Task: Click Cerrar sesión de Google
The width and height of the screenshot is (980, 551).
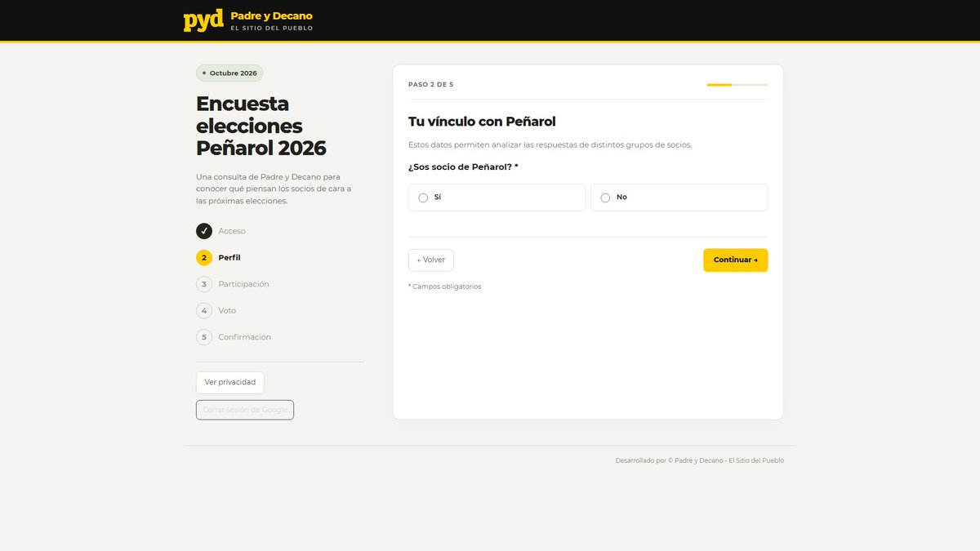Action: 245,410
